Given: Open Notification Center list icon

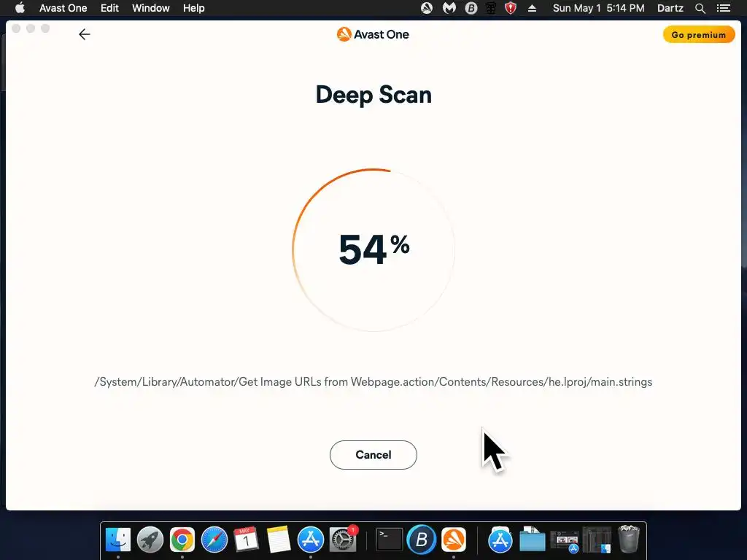Looking at the screenshot, I should (x=723, y=8).
